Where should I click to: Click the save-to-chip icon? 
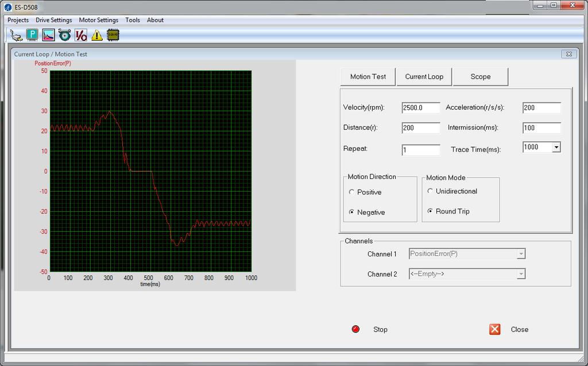(113, 35)
